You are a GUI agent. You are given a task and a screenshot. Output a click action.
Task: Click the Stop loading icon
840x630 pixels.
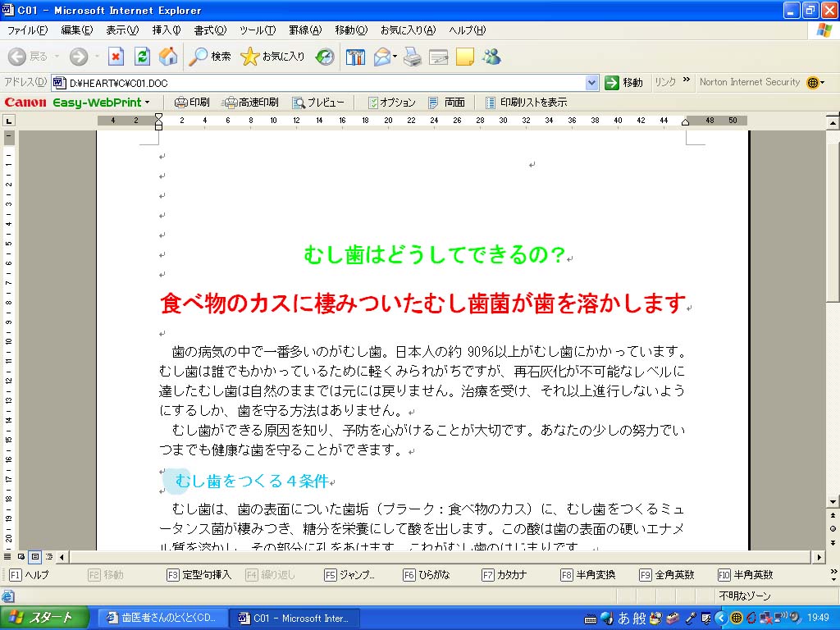[x=116, y=57]
